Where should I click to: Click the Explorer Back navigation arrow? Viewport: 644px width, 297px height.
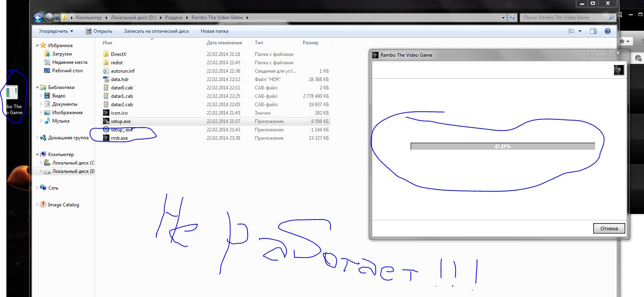point(38,18)
